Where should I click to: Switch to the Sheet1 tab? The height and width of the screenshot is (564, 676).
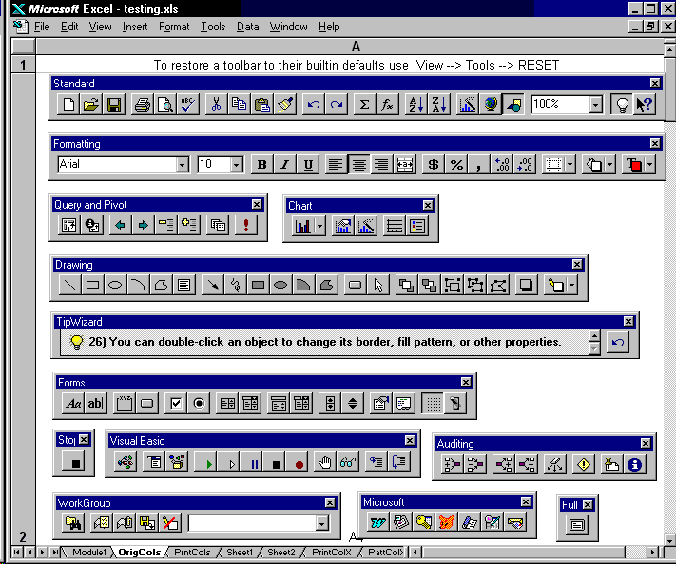pyautogui.click(x=240, y=552)
